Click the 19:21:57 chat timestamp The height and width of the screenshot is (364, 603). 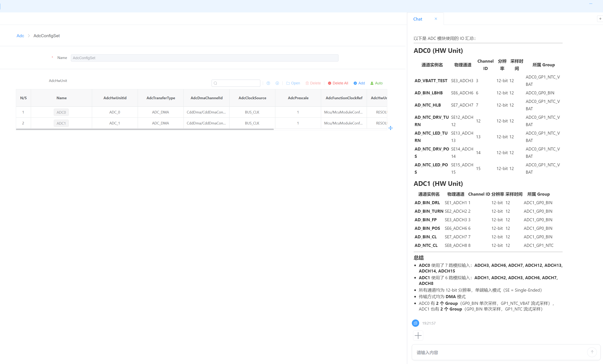click(x=429, y=323)
